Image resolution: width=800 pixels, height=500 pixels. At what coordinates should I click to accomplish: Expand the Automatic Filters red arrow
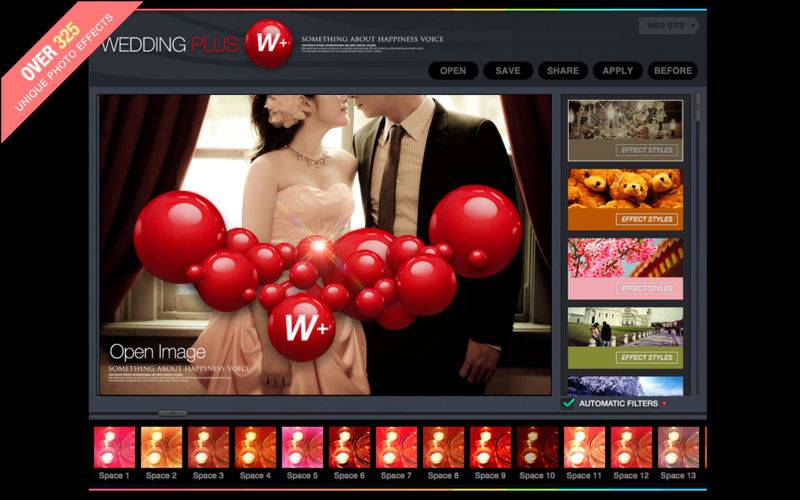pyautogui.click(x=664, y=404)
